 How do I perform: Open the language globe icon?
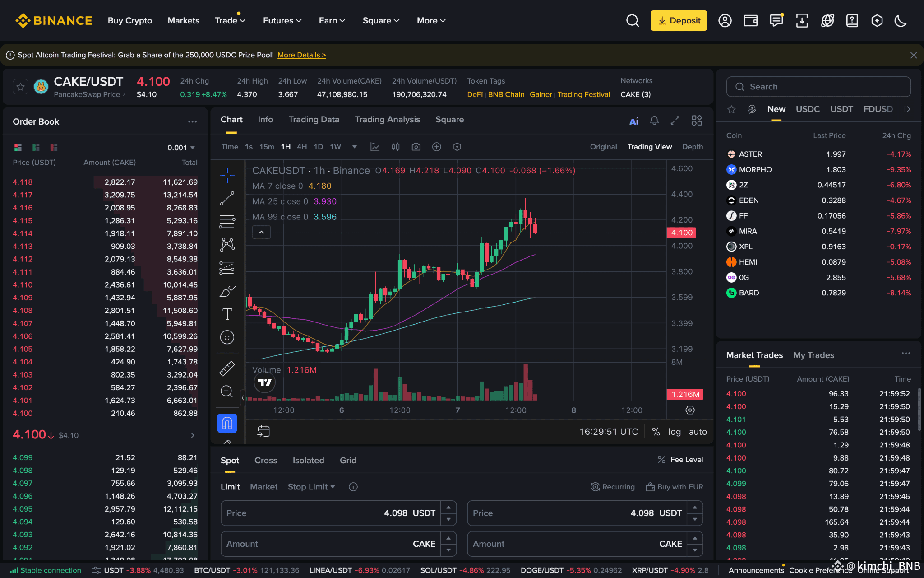tap(827, 21)
